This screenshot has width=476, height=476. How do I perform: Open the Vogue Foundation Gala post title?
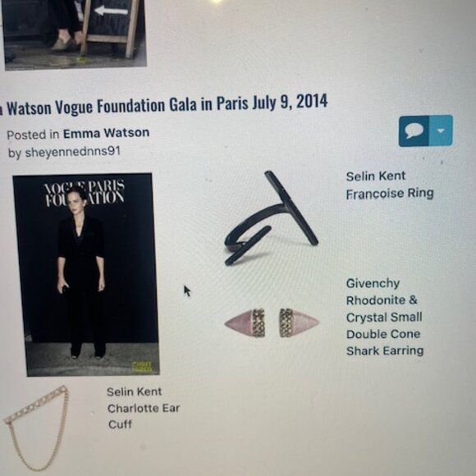(x=164, y=105)
